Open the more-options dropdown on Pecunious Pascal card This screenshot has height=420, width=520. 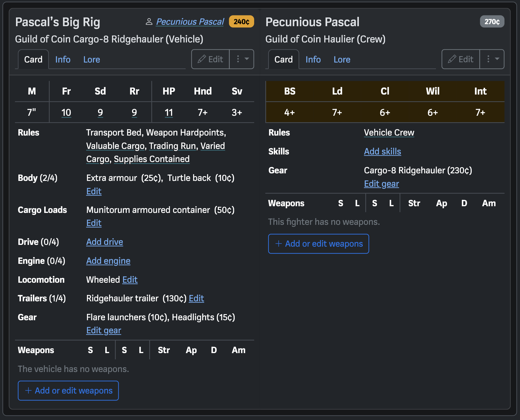pyautogui.click(x=492, y=59)
